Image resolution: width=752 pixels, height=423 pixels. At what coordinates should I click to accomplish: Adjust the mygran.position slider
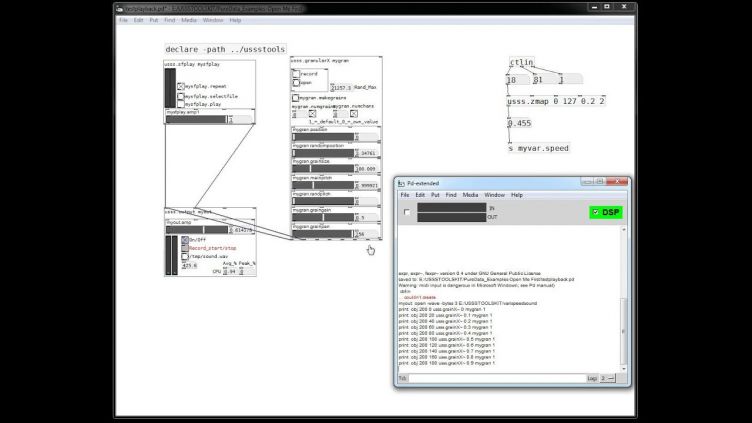(x=323, y=137)
